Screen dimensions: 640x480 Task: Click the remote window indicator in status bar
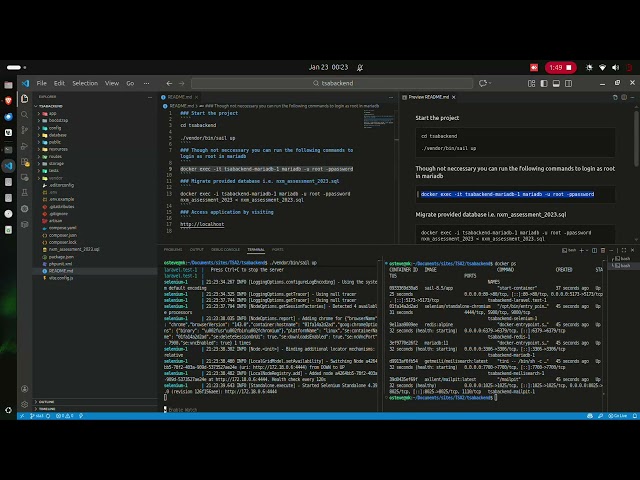click(x=22, y=416)
